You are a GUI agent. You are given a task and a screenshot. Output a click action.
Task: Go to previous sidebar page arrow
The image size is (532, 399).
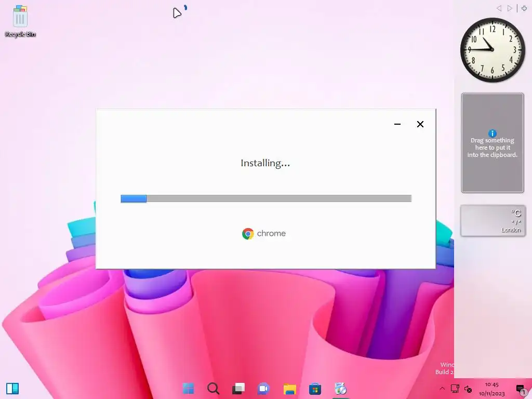click(499, 8)
